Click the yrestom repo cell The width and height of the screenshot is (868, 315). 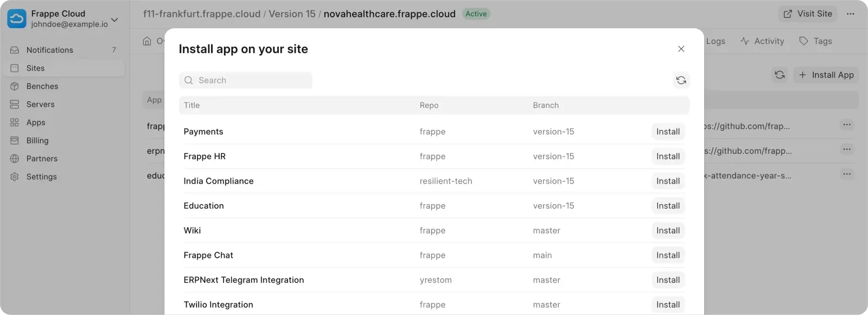436,280
